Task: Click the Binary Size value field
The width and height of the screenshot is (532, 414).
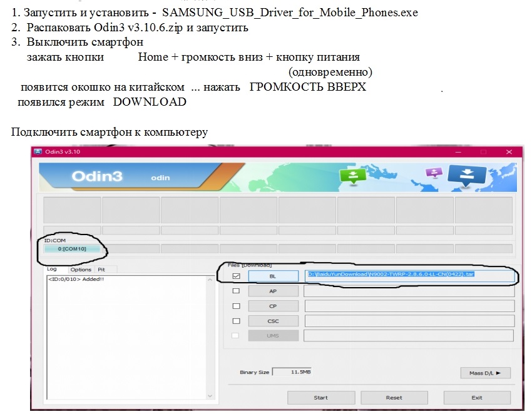Action: tap(292, 372)
